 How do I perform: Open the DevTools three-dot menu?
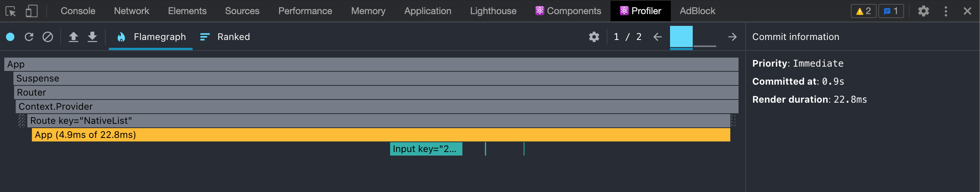tap(946, 11)
